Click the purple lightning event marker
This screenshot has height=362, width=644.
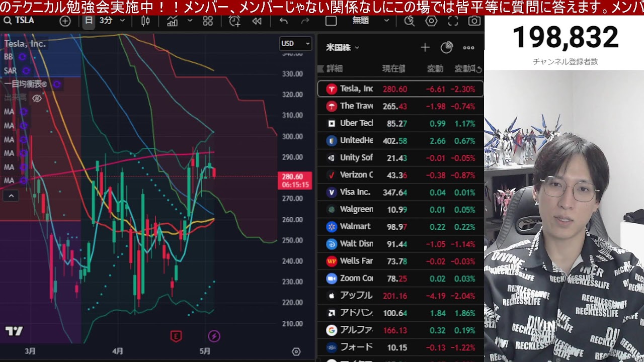coord(214,336)
